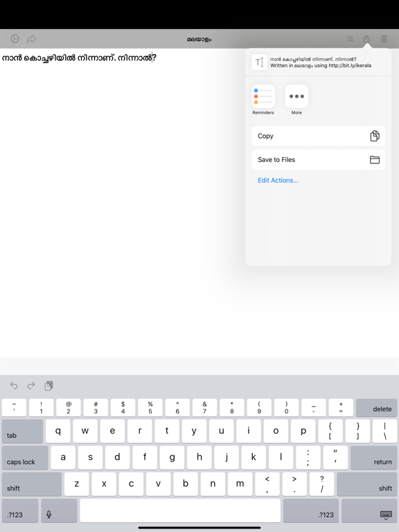Tap the trash icon to delete note
This screenshot has width=399, height=532.
(x=384, y=39)
